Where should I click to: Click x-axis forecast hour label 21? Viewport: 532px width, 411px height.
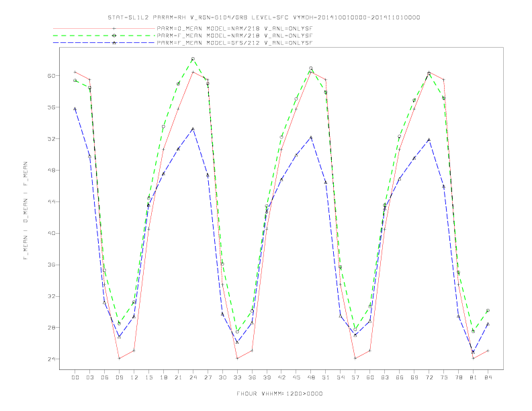[x=178, y=377]
